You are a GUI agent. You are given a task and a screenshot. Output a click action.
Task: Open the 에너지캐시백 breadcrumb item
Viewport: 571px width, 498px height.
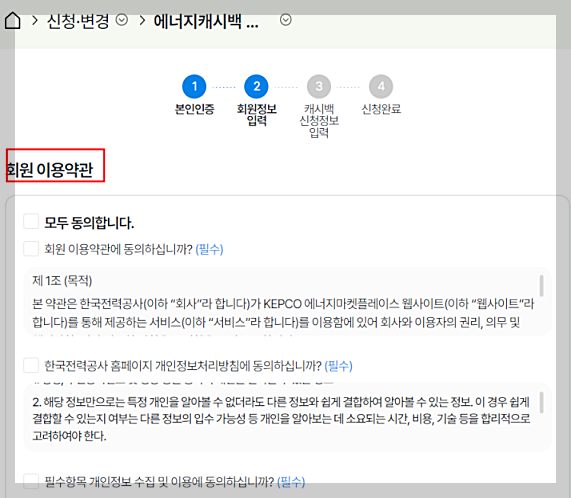[206, 21]
